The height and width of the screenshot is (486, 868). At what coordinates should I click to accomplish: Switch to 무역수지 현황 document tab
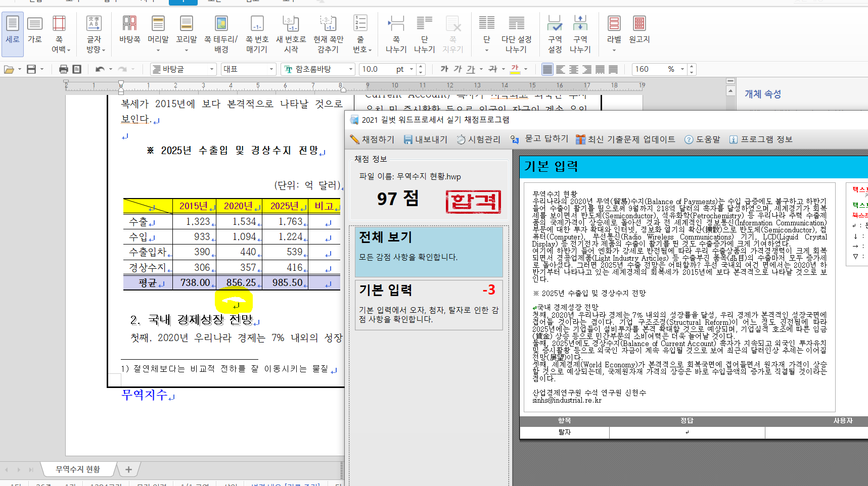(78, 469)
